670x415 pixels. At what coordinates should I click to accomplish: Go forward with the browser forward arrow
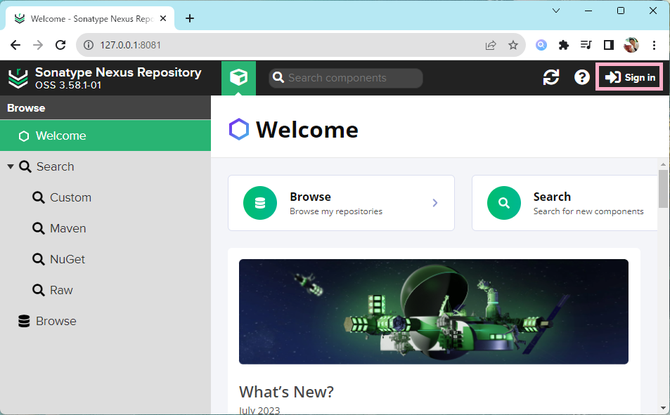click(38, 45)
